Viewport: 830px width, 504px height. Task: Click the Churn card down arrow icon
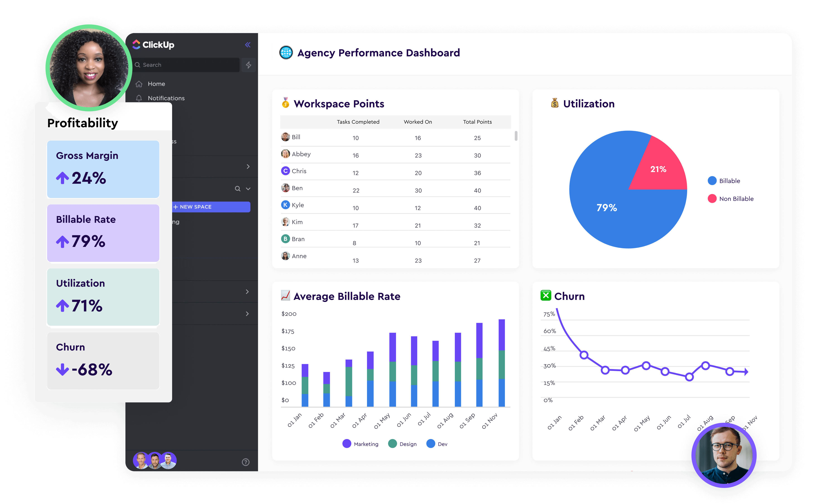(62, 369)
